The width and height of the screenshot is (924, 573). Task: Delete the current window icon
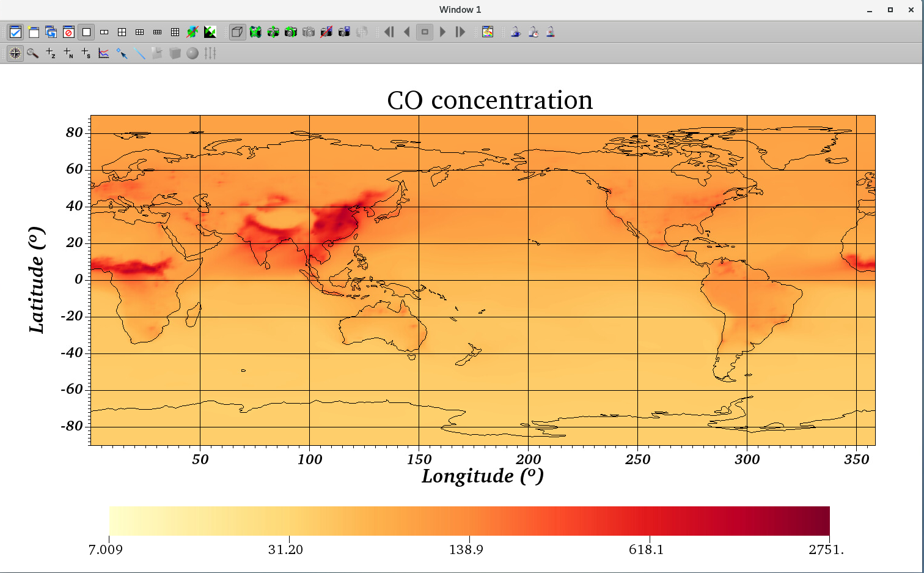(x=69, y=32)
